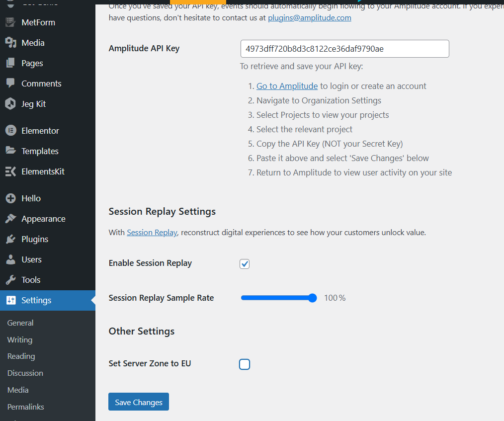The width and height of the screenshot is (504, 421).
Task: Click the Session Replay Sample Rate slider
Action: [x=278, y=298]
